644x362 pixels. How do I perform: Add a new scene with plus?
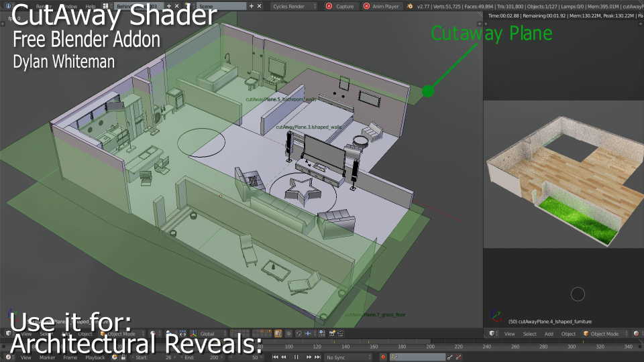[x=252, y=6]
